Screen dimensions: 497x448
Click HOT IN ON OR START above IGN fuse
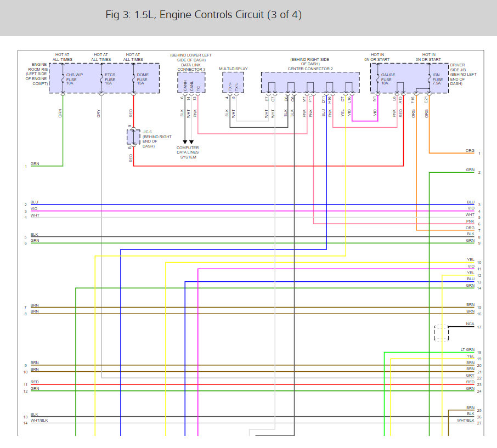[428, 57]
